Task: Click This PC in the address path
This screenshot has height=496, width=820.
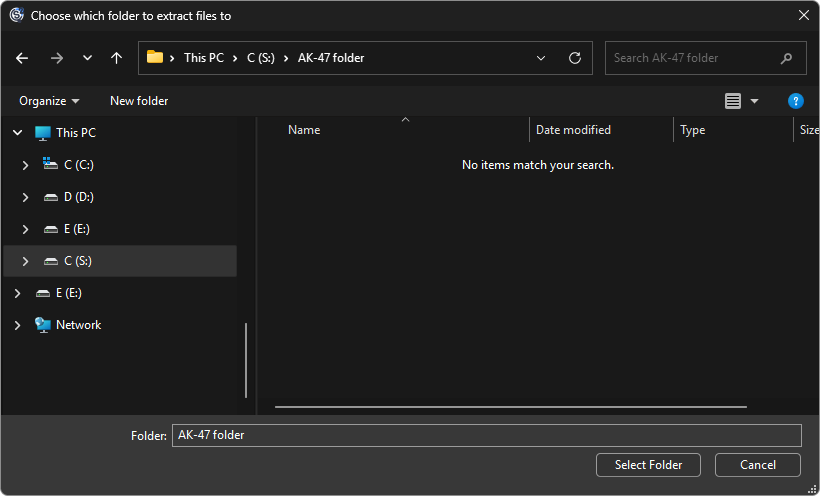Action: coord(204,58)
